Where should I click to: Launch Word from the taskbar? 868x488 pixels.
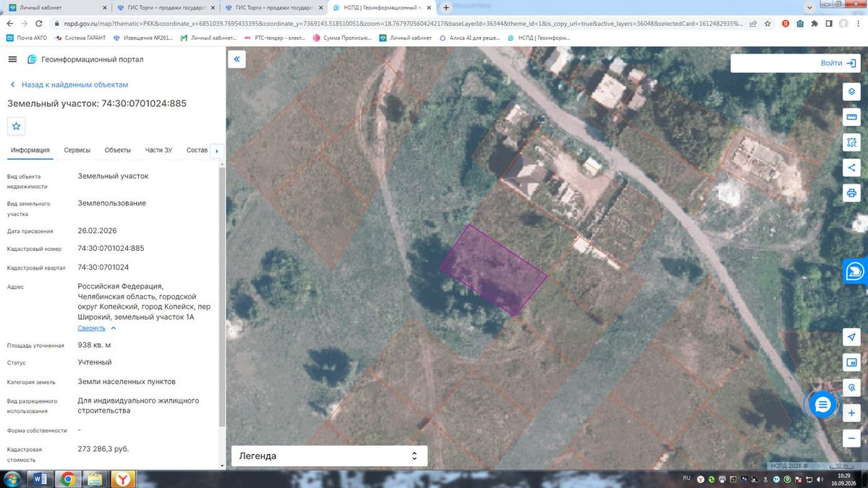[39, 479]
